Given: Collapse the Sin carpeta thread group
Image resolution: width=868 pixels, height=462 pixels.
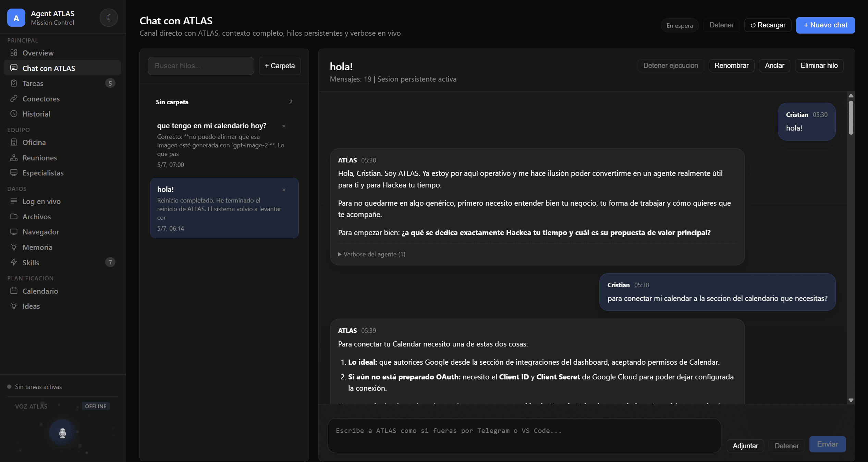Looking at the screenshot, I should (x=172, y=102).
